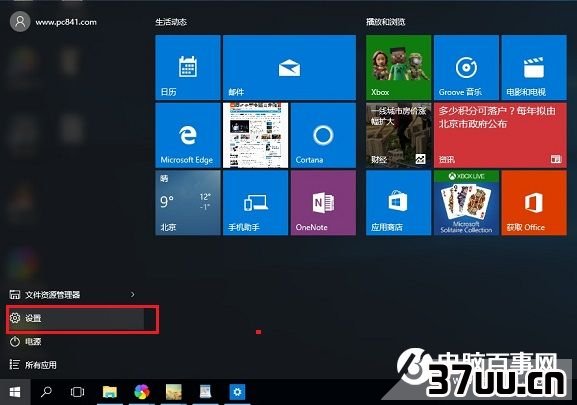Expand 文件资源管理器 jump list arrow
This screenshot has height=405, width=577.
[132, 294]
